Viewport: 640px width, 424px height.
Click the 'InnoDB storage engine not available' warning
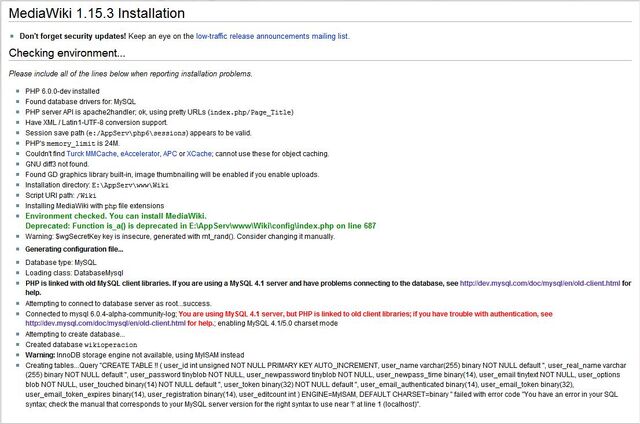click(135, 355)
